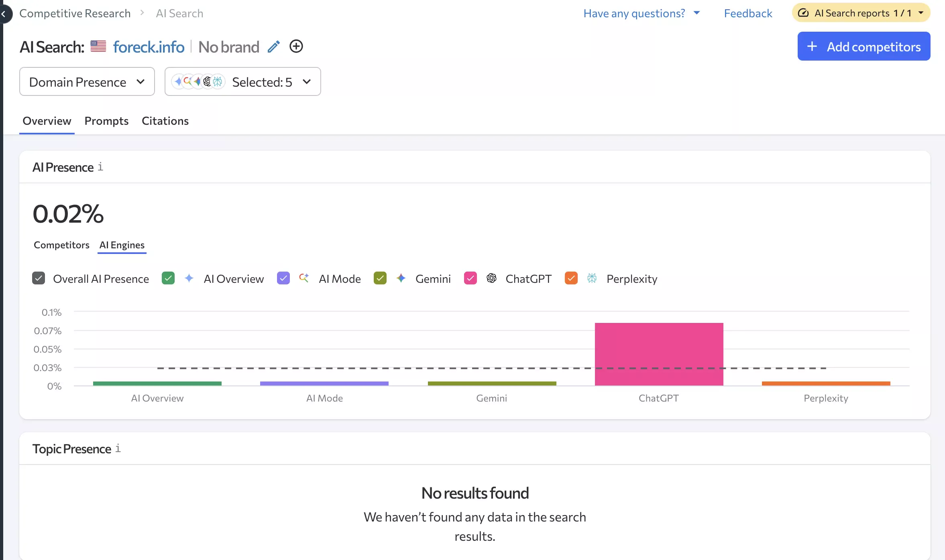
Task: Click the US flag icon
Action: point(98,47)
